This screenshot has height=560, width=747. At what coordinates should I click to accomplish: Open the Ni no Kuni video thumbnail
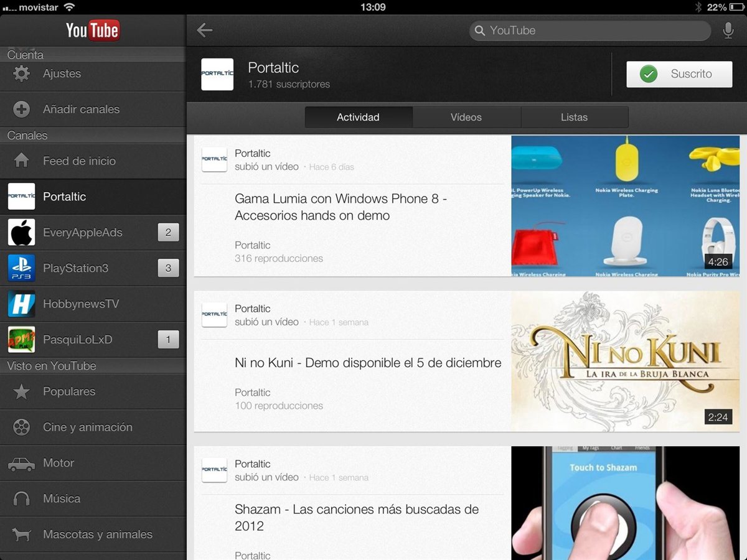625,361
